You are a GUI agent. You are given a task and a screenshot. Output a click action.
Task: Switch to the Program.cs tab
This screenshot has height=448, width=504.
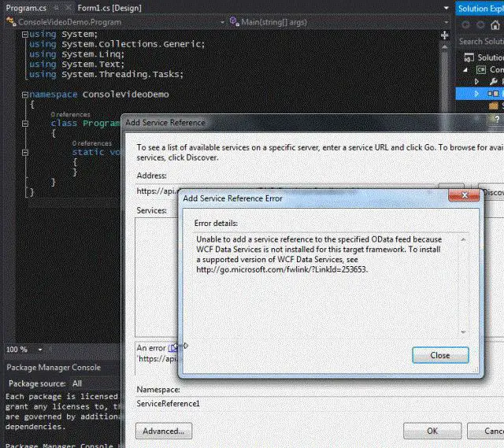pyautogui.click(x=26, y=8)
